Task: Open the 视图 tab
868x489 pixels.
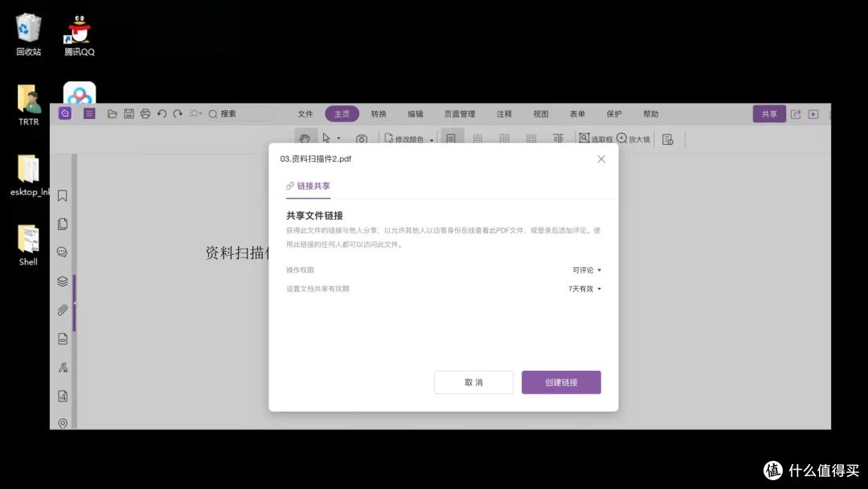Action: (541, 114)
